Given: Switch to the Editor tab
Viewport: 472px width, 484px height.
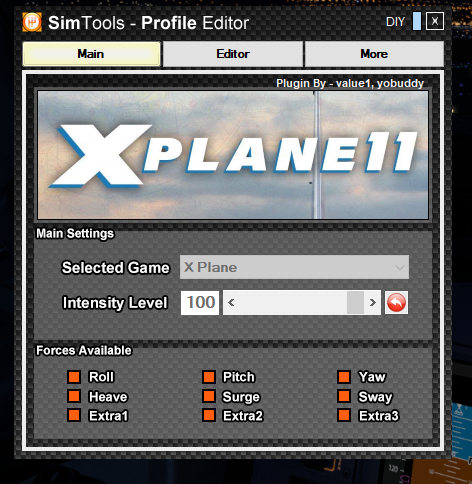Looking at the screenshot, I should click(233, 54).
